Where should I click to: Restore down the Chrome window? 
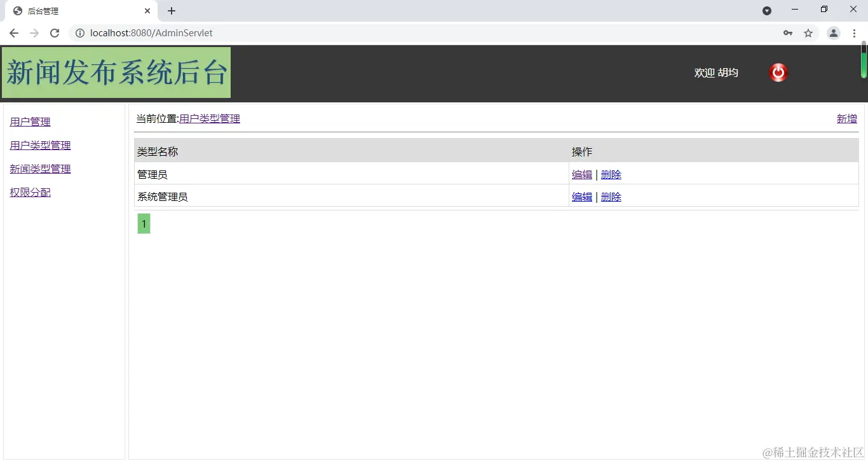(x=824, y=10)
